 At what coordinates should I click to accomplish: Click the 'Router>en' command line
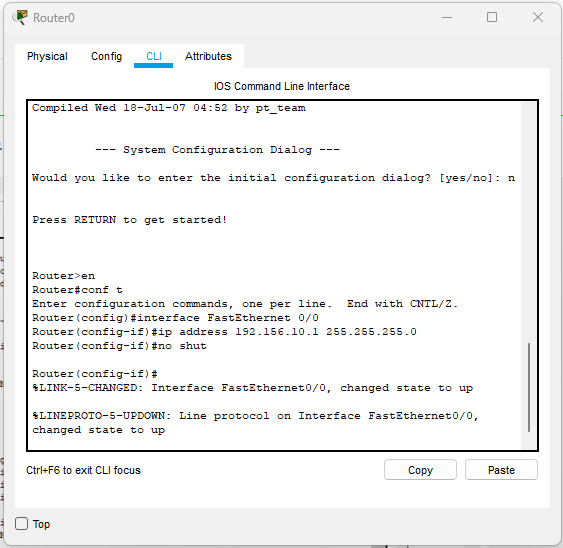point(64,276)
